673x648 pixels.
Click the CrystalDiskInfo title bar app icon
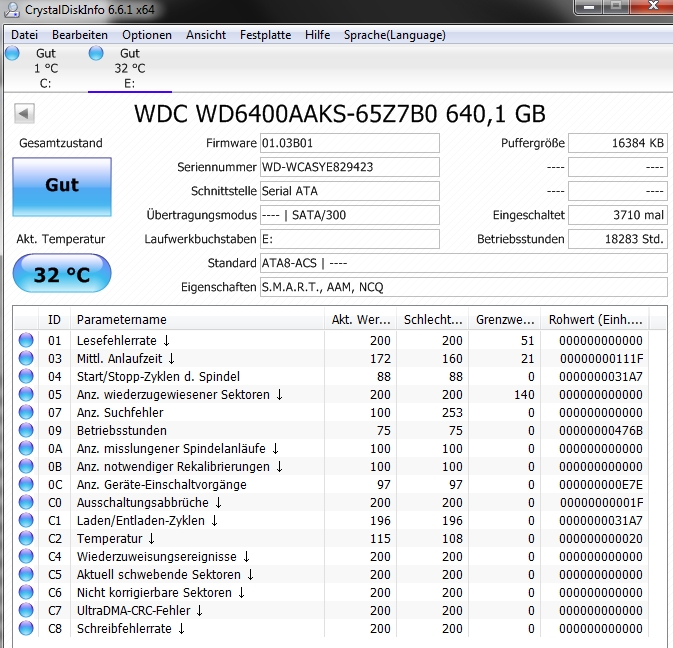click(x=12, y=10)
